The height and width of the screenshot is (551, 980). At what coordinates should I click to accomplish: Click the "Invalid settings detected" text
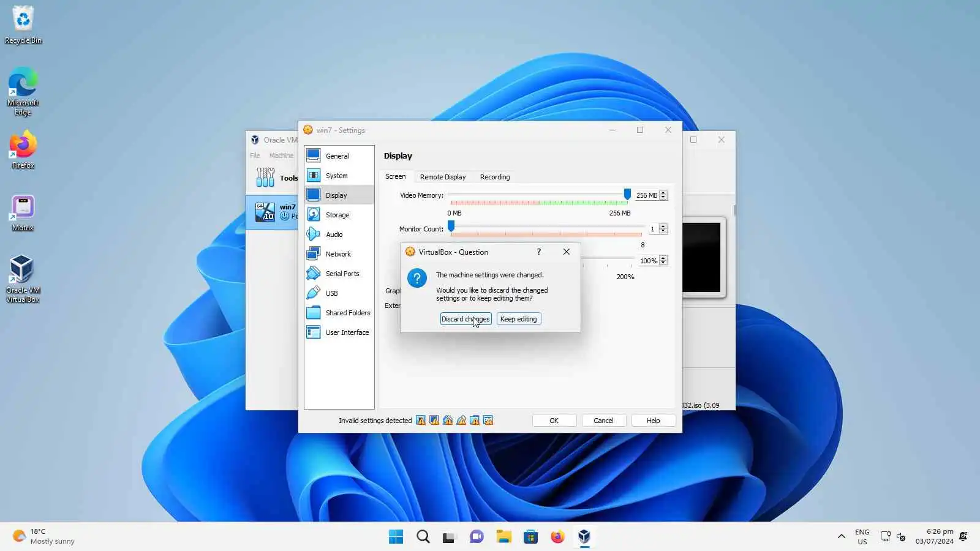375,421
